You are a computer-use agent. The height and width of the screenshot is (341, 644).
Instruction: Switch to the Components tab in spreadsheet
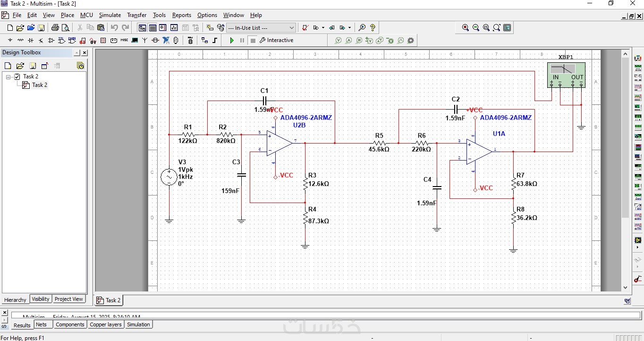(x=70, y=324)
